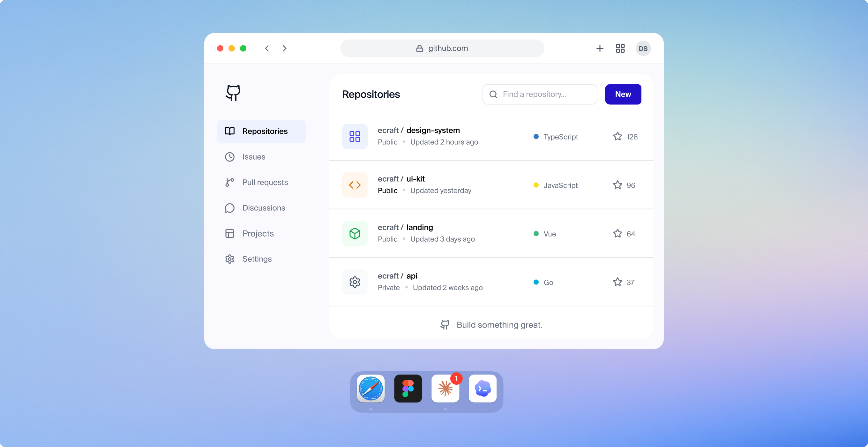Star the landing repository
868x447 pixels.
(x=617, y=234)
